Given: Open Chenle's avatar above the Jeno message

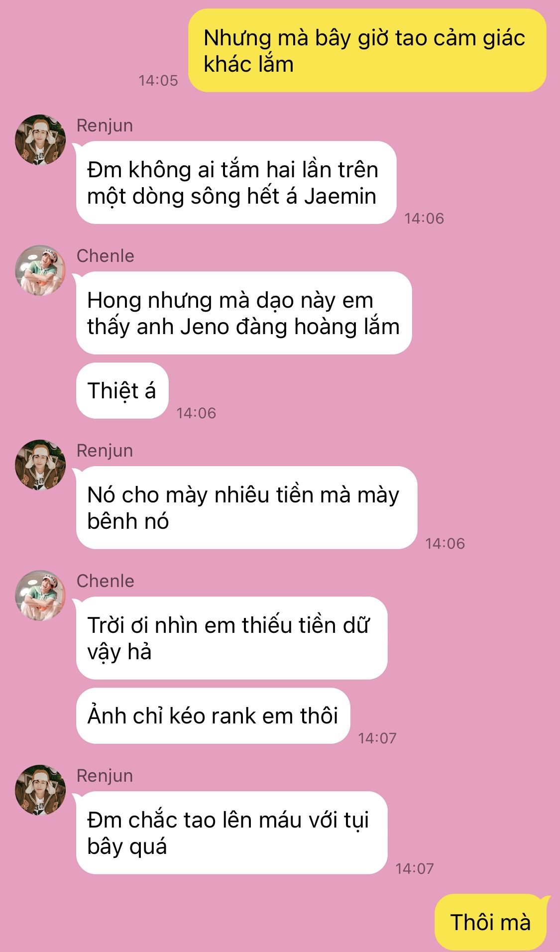Looking at the screenshot, I should pos(40,270).
